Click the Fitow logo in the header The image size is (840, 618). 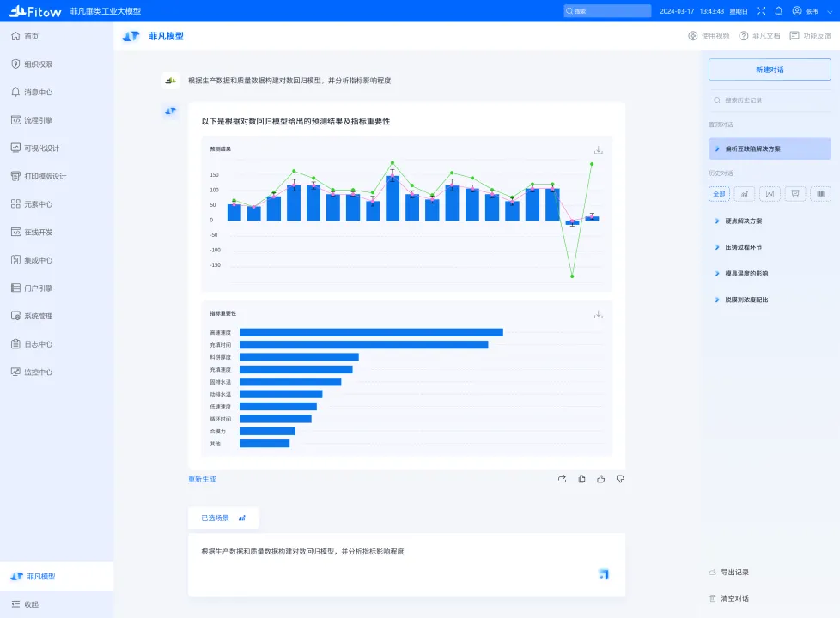tap(35, 11)
